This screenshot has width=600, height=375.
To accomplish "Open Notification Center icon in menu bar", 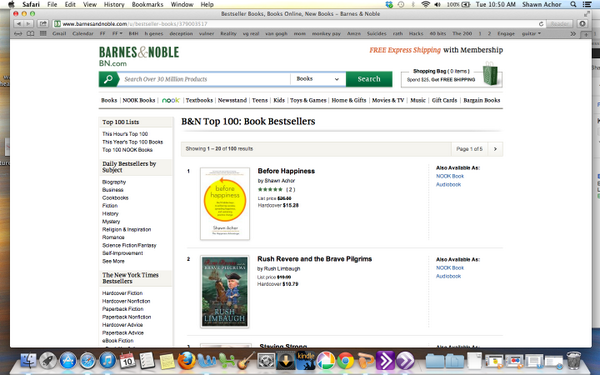I will pos(586,4).
